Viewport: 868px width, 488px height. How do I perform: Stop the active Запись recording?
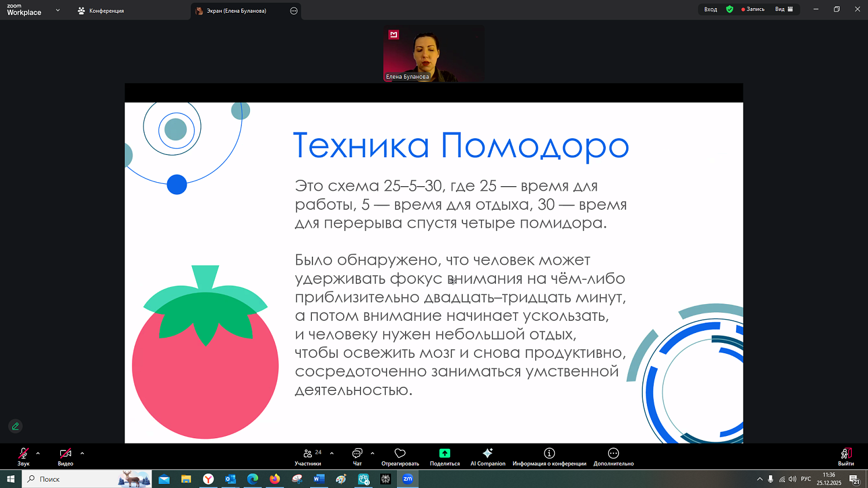click(x=752, y=9)
